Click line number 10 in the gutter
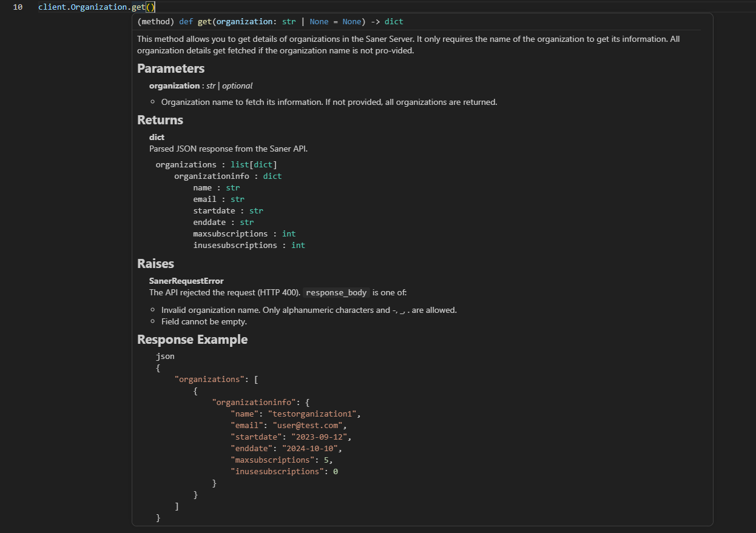This screenshot has width=756, height=533. coord(18,7)
